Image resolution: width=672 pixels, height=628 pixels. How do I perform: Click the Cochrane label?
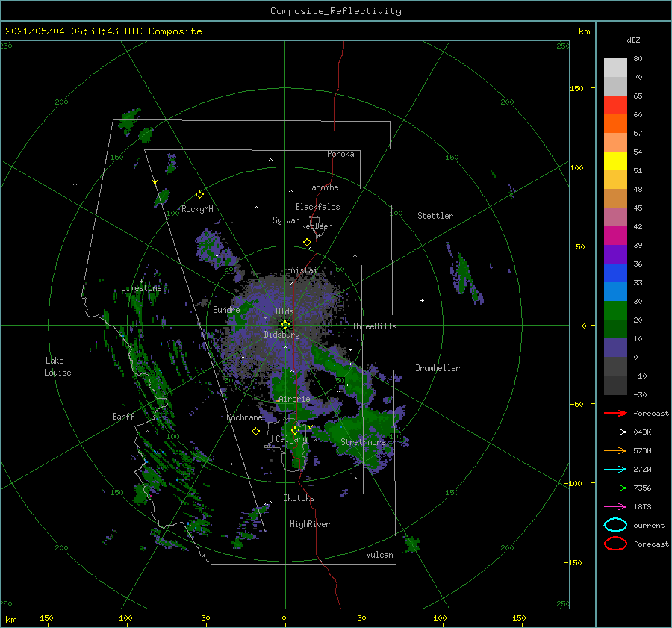[244, 417]
